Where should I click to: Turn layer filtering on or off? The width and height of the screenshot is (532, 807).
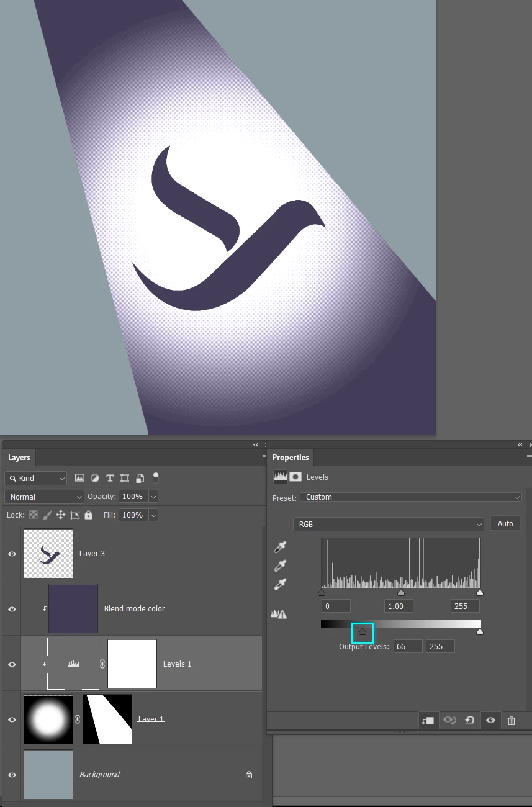(x=156, y=477)
